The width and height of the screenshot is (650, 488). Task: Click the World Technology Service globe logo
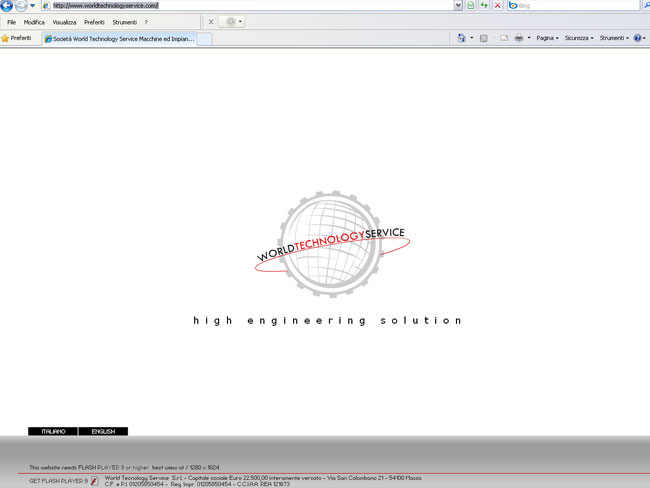point(332,244)
